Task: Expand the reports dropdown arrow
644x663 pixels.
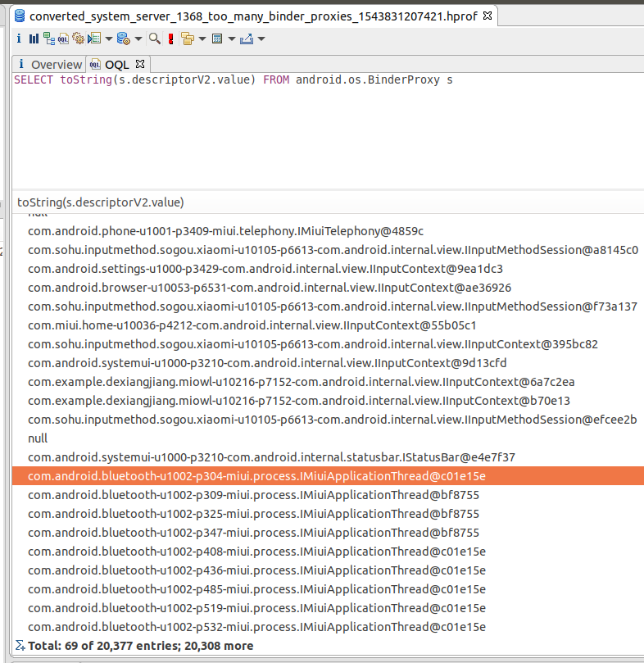Action: tap(109, 39)
